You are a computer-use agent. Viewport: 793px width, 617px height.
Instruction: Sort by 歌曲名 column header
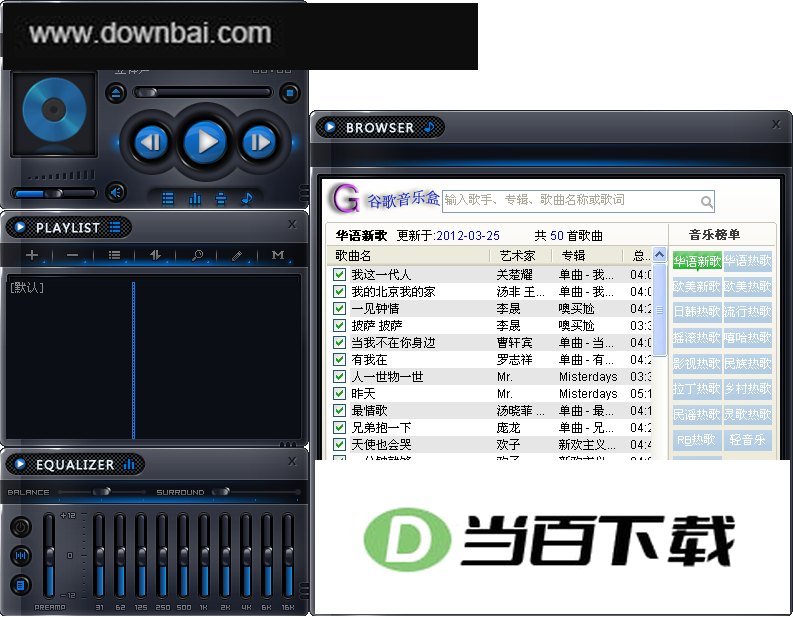point(409,255)
